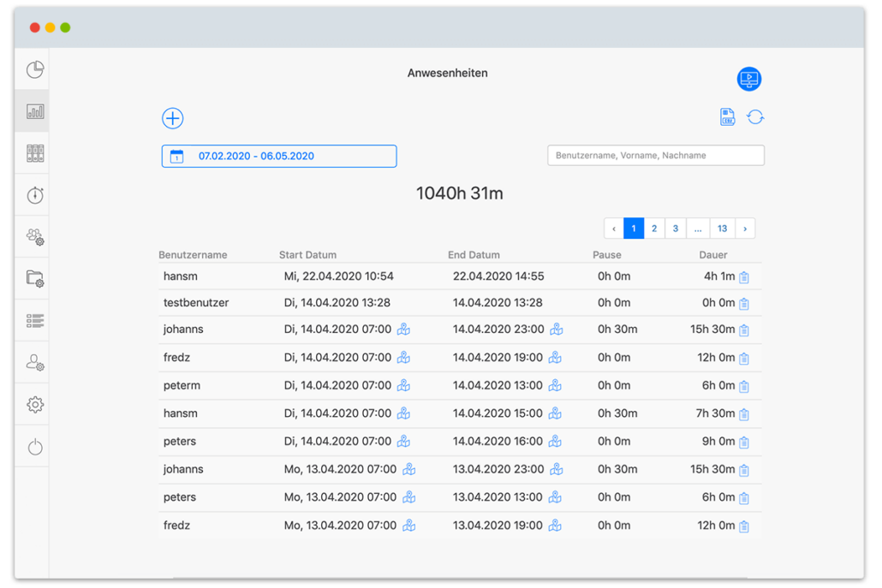Image resolution: width=882 pixels, height=588 pixels.
Task: Refresh the attendance list
Action: 755,117
